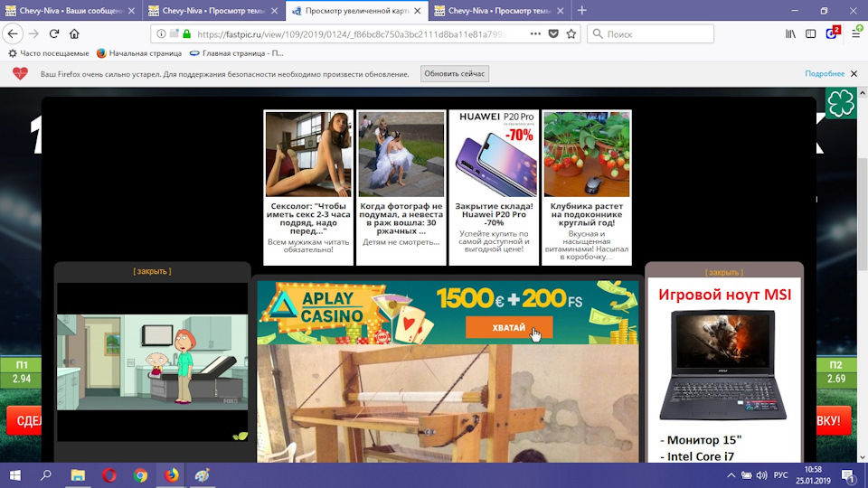Viewport: 868px width, 488px height.
Task: Select the П1 2.94 betting odds
Action: (21, 371)
